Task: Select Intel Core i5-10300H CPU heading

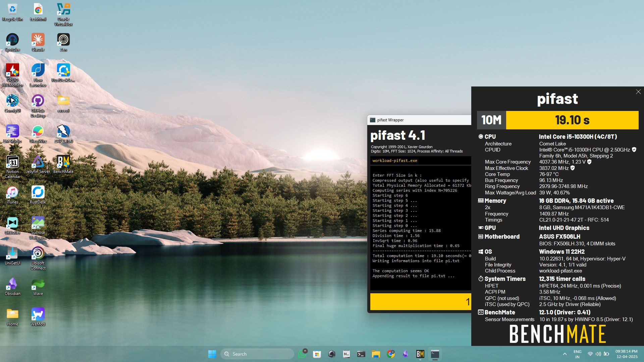Action: (578, 136)
